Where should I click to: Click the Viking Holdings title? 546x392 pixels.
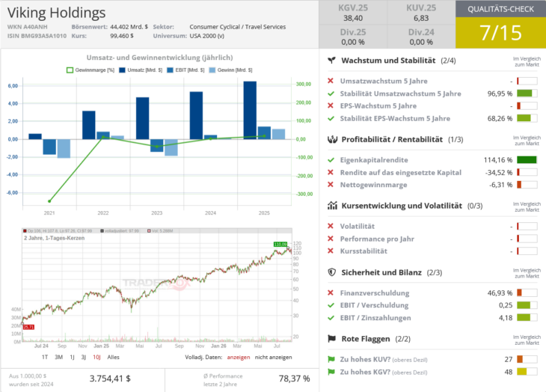coord(56,13)
